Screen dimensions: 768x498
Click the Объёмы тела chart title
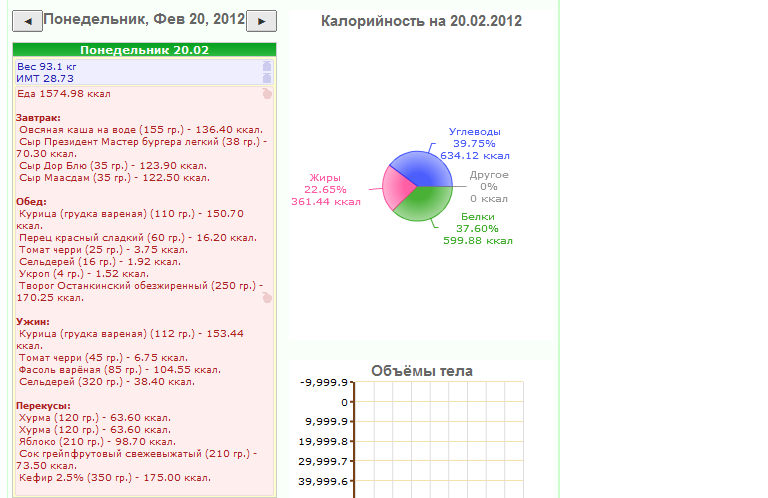point(422,371)
